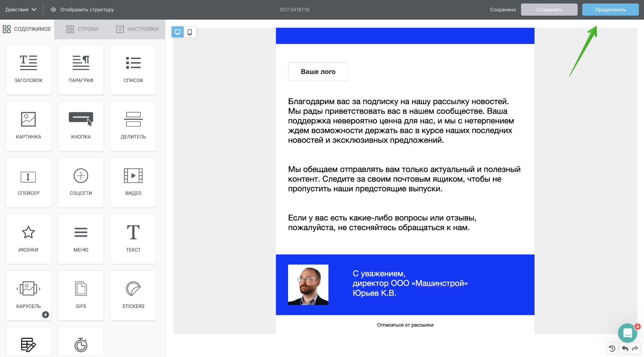Image resolution: width=644 pixels, height=357 pixels.
Task: Select the Видео content block
Action: pyautogui.click(x=133, y=183)
